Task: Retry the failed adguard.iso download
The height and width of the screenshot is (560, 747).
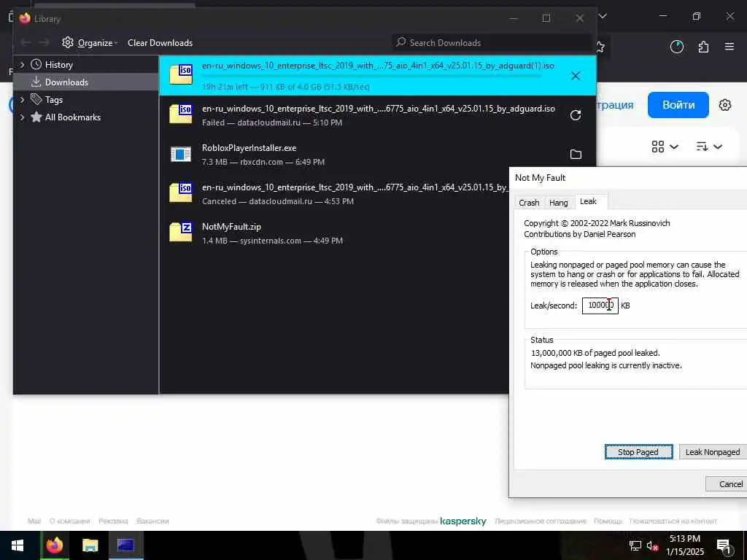Action: 576,115
